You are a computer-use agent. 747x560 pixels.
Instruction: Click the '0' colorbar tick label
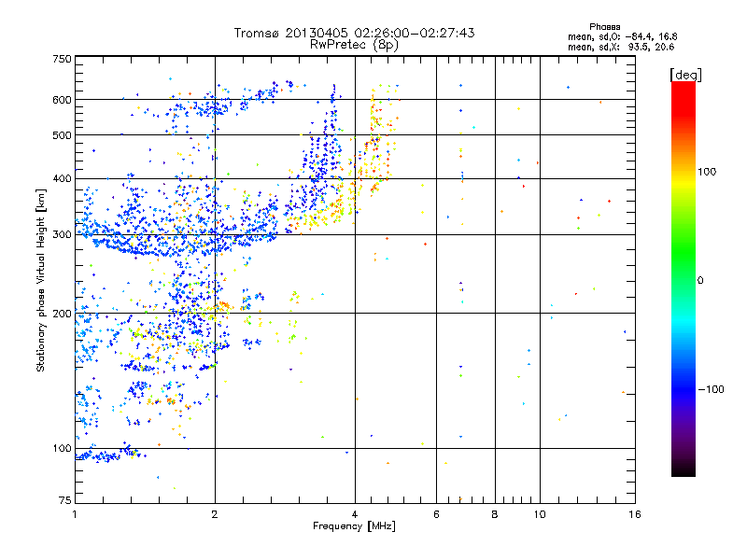[700, 281]
